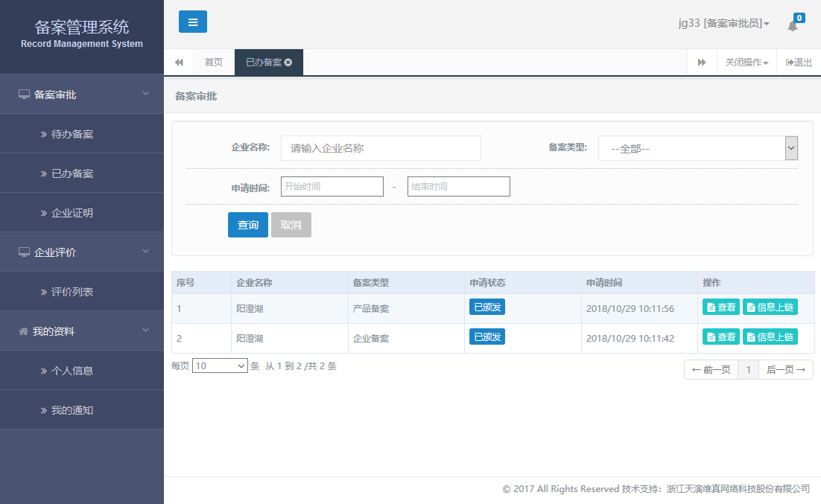Viewport: 821px width, 504px height.
Task: Open the 关闭操作 dropdown menu
Action: click(746, 63)
